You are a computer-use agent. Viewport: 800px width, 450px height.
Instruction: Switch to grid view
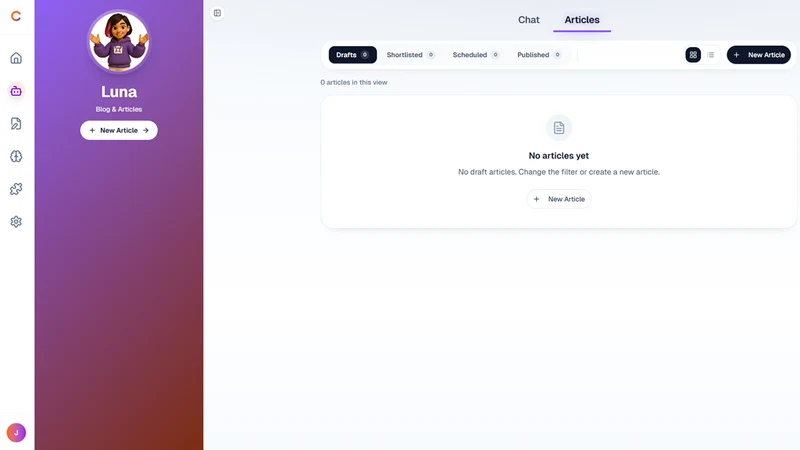click(x=693, y=55)
